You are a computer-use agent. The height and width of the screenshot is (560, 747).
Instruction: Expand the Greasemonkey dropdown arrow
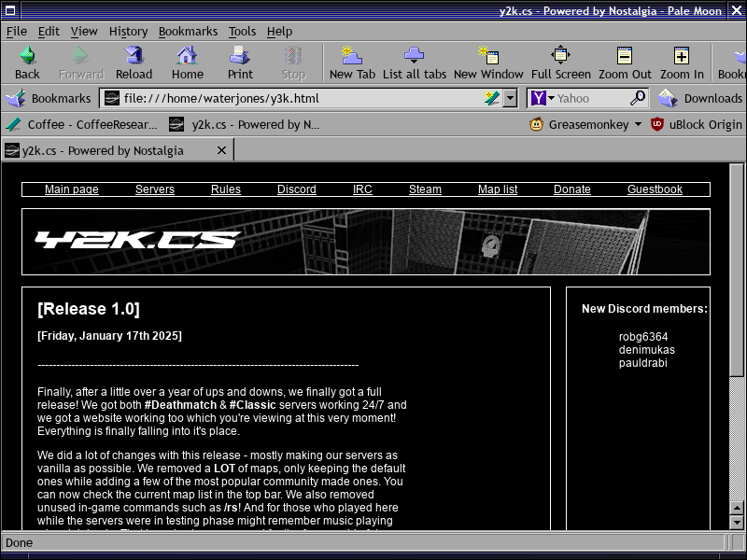tap(638, 124)
